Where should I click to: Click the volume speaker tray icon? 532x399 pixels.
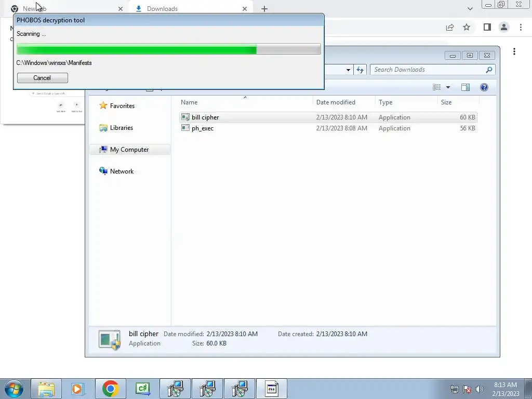tap(480, 389)
